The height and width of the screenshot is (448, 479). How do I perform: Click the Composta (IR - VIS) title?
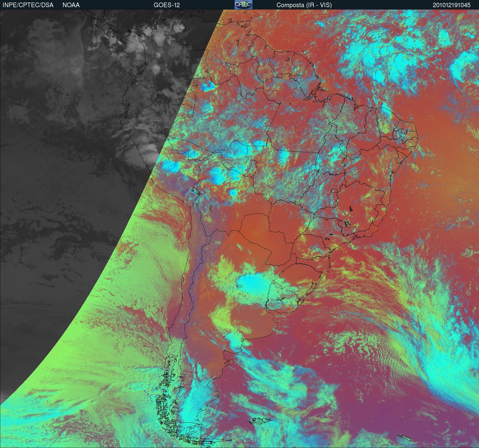(x=304, y=5)
